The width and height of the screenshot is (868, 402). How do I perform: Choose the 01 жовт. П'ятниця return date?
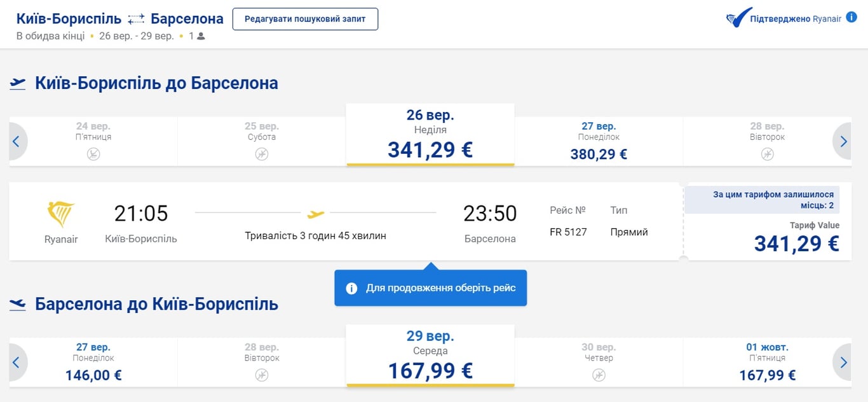coord(767,363)
